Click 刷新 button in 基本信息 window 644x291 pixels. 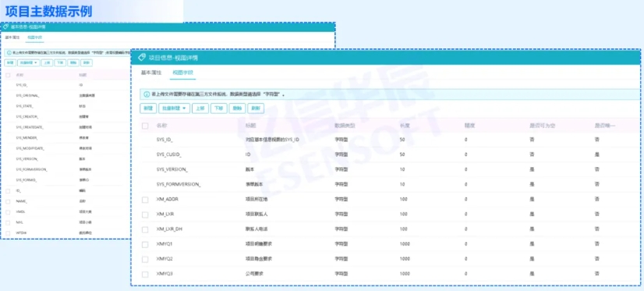coord(87,63)
